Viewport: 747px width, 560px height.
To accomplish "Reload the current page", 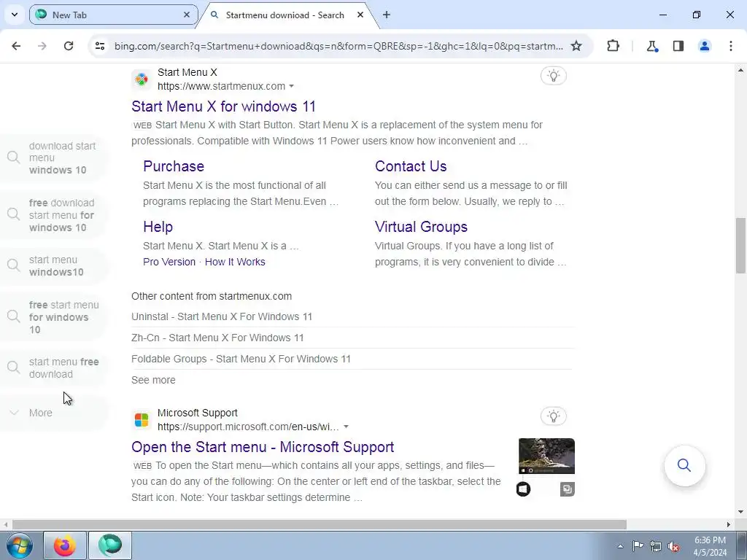I will pos(69,46).
